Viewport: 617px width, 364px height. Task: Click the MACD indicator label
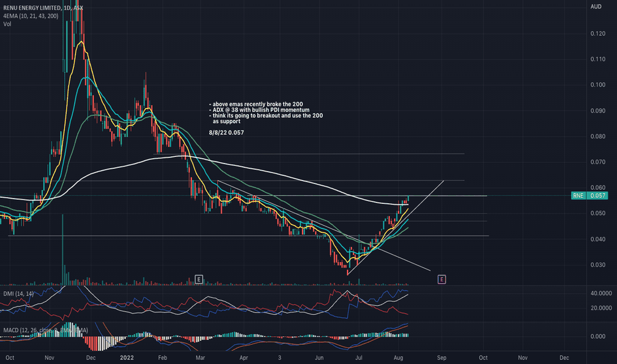pyautogui.click(x=46, y=330)
